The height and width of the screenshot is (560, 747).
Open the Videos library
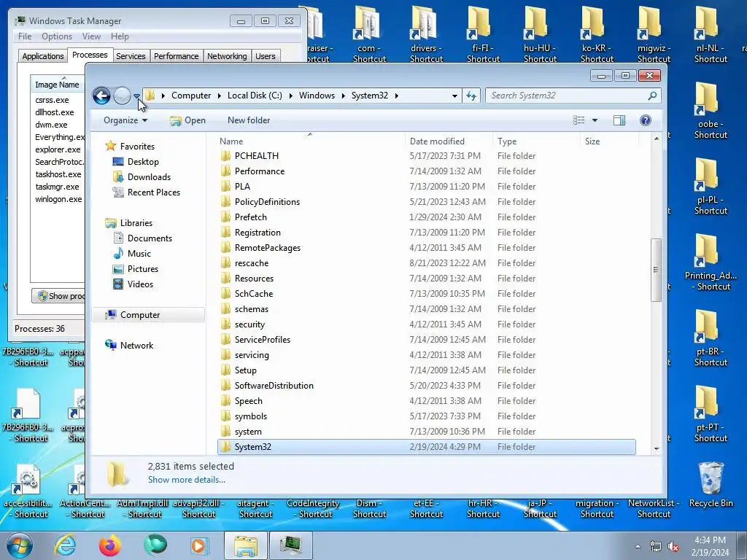(140, 284)
